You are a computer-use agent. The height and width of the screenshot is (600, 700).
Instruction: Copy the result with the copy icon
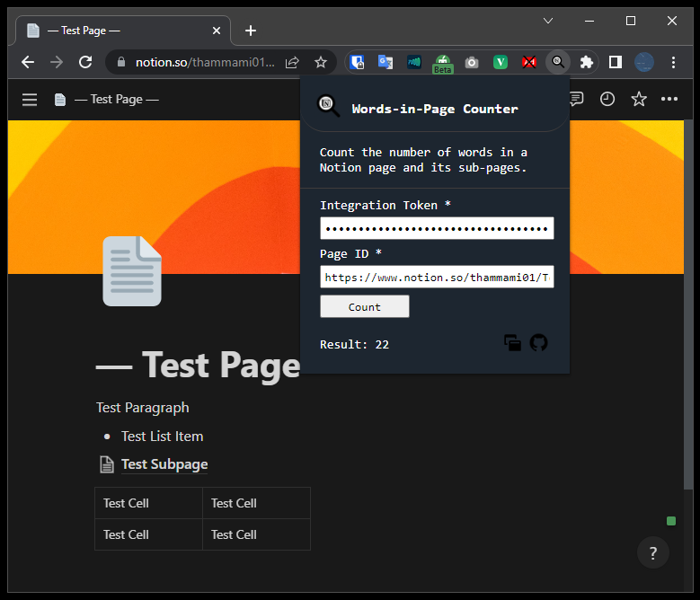pyautogui.click(x=512, y=342)
